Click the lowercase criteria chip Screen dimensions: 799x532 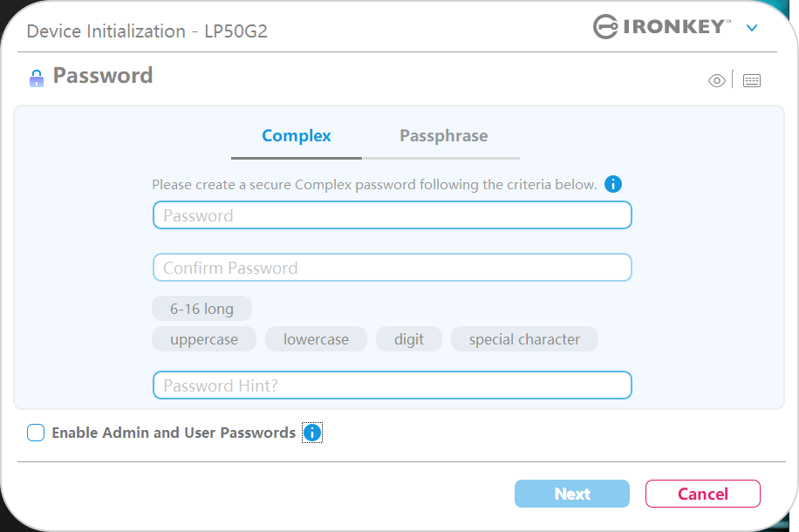tap(316, 339)
